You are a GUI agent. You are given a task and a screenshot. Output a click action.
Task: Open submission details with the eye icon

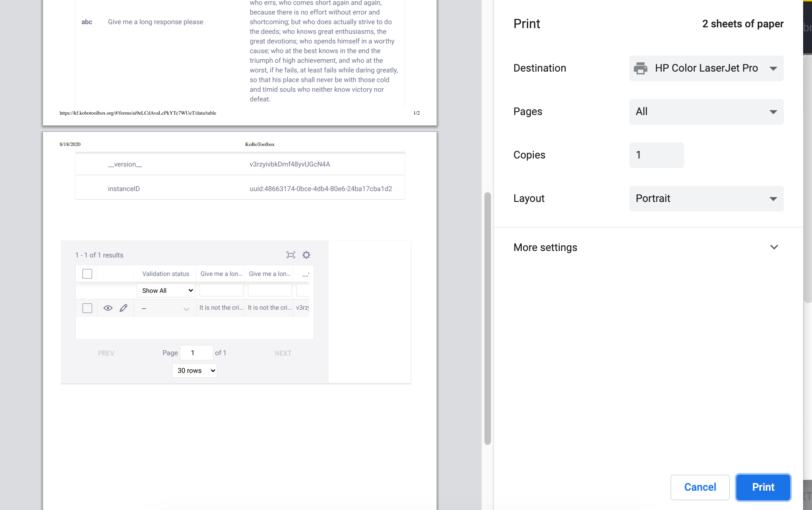[x=108, y=308]
